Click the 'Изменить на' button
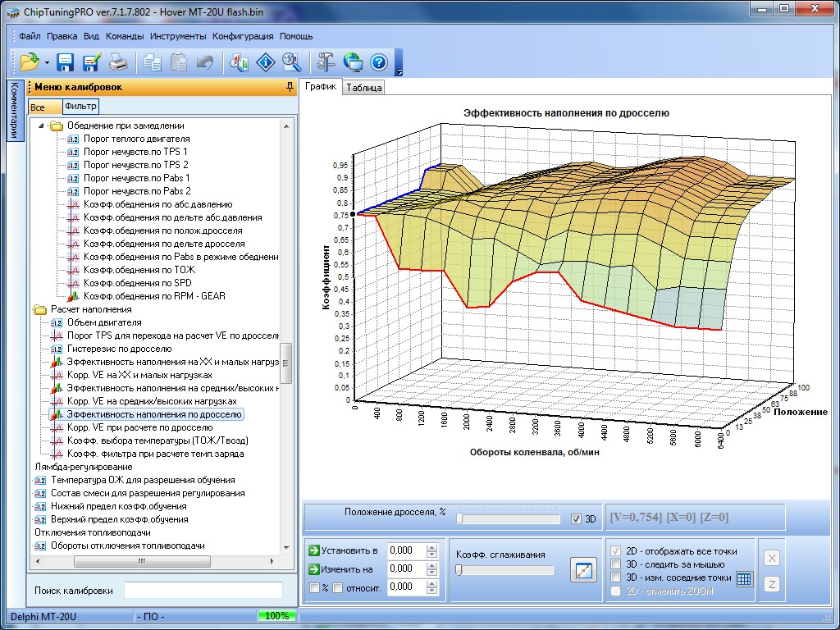840x630 pixels. pos(341,568)
